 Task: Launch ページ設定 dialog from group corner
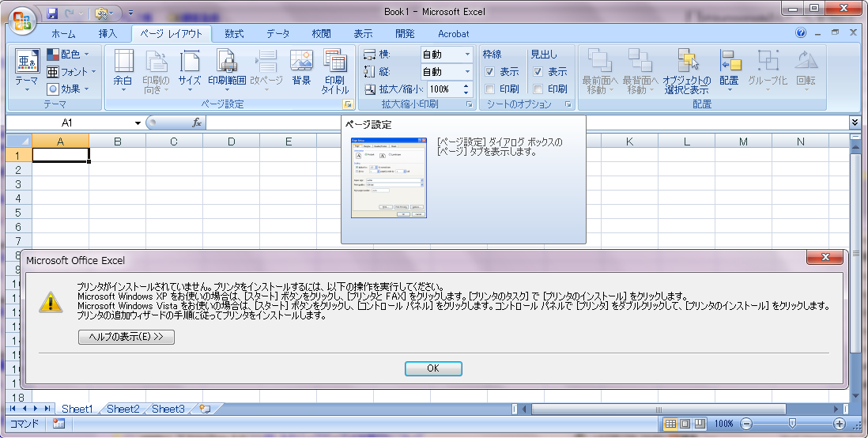click(348, 104)
